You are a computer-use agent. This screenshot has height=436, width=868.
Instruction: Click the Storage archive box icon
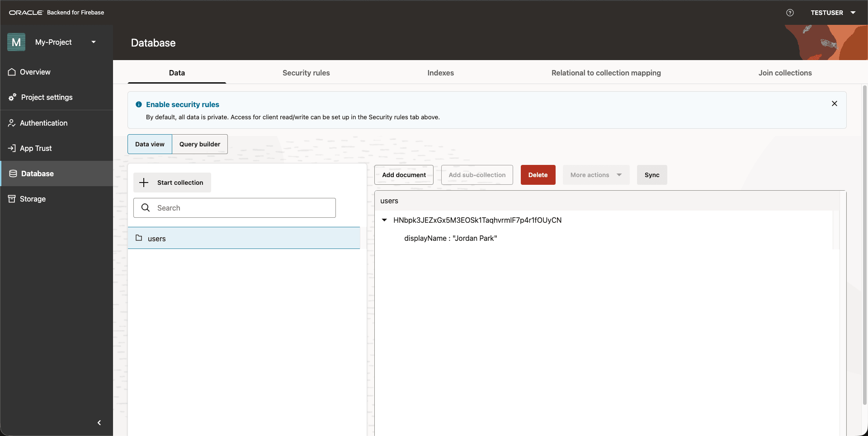(12, 199)
